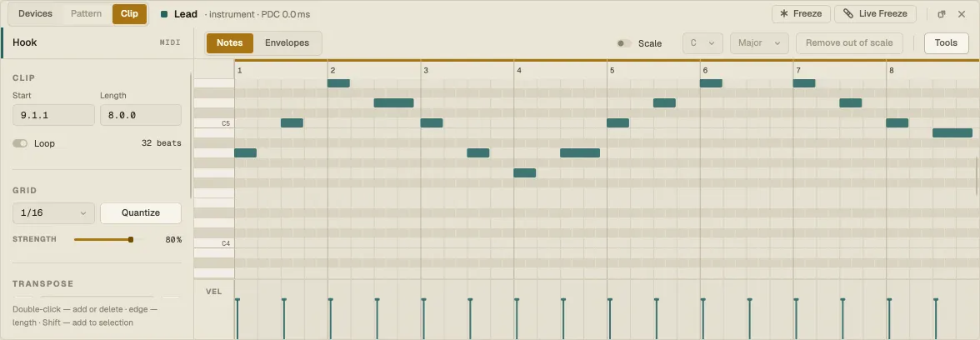Open the Major scale type dropdown

759,43
